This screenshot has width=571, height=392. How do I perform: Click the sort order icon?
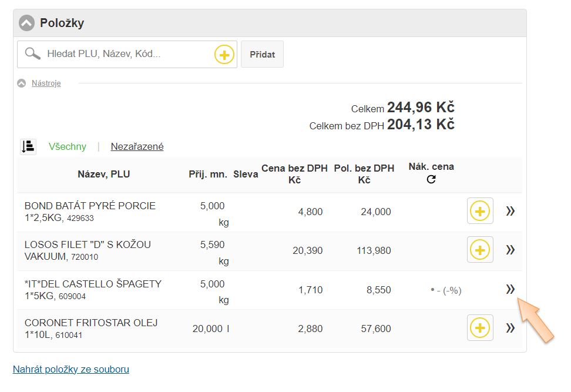(x=28, y=147)
